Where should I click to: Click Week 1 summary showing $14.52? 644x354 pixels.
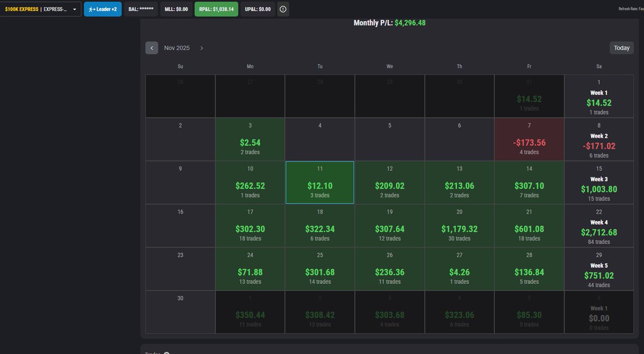[x=599, y=97]
